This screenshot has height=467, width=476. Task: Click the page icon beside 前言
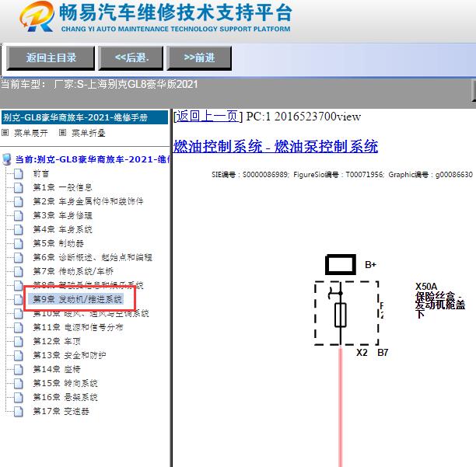point(19,174)
